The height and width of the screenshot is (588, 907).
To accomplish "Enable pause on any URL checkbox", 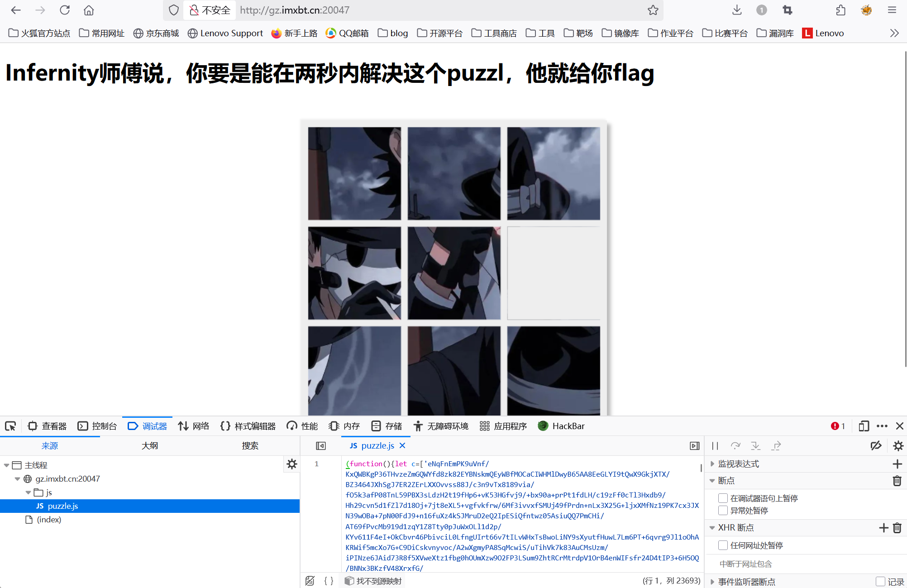I will pyautogui.click(x=723, y=545).
